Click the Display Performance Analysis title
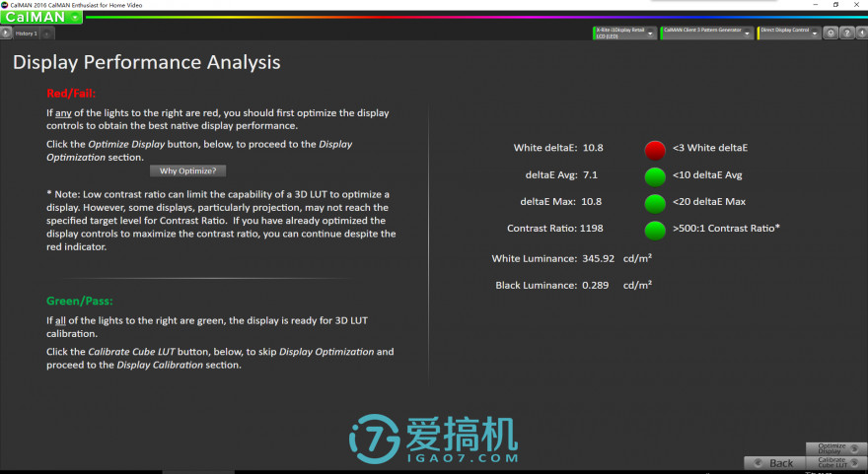Viewport: 868px width, 474px height. 147,62
